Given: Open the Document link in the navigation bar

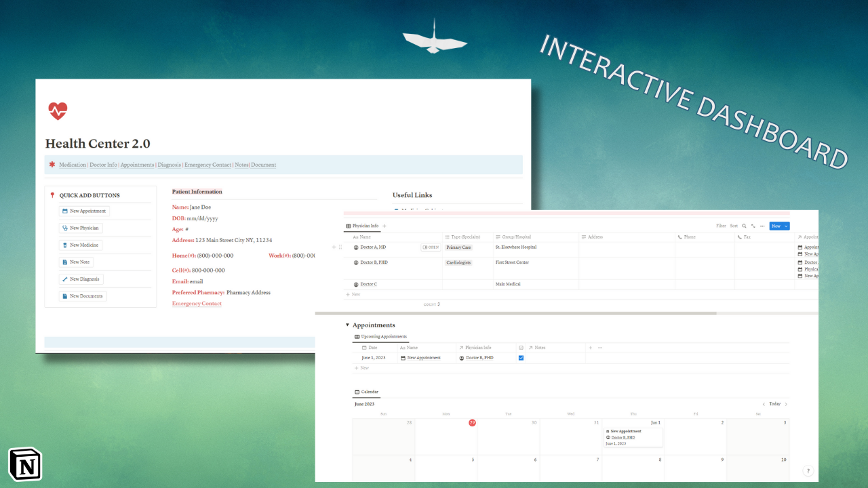Looking at the screenshot, I should tap(264, 165).
